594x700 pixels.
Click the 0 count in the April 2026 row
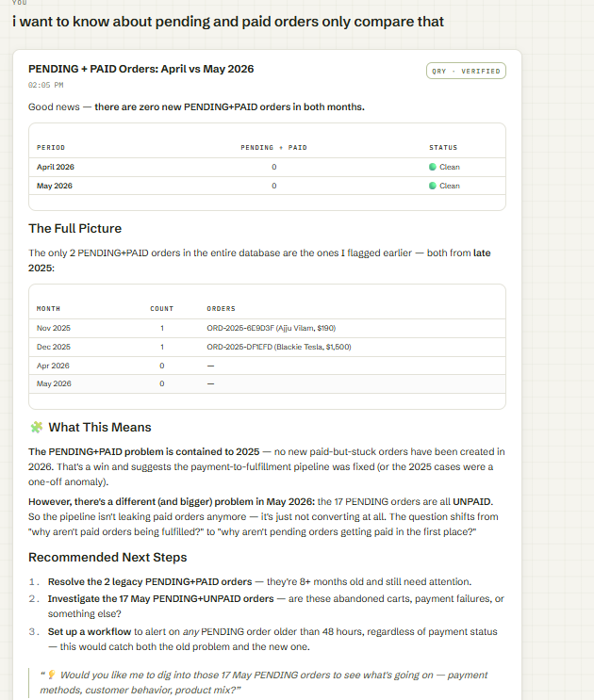(x=274, y=167)
